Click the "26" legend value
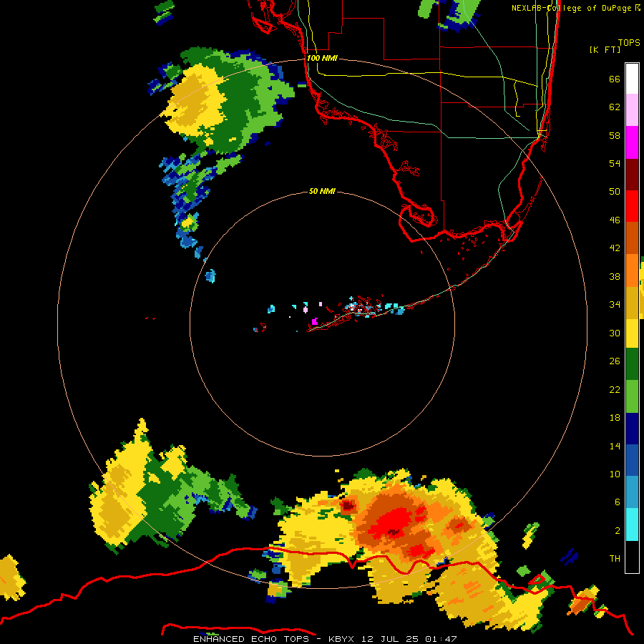This screenshot has height=644, width=644. (615, 361)
